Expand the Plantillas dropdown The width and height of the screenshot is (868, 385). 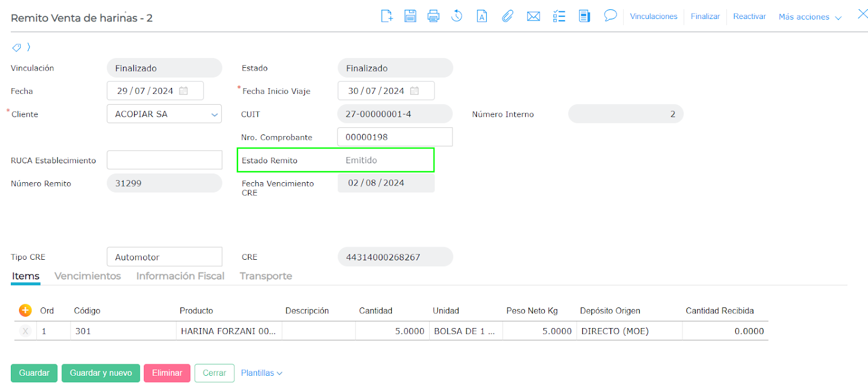[x=261, y=373]
